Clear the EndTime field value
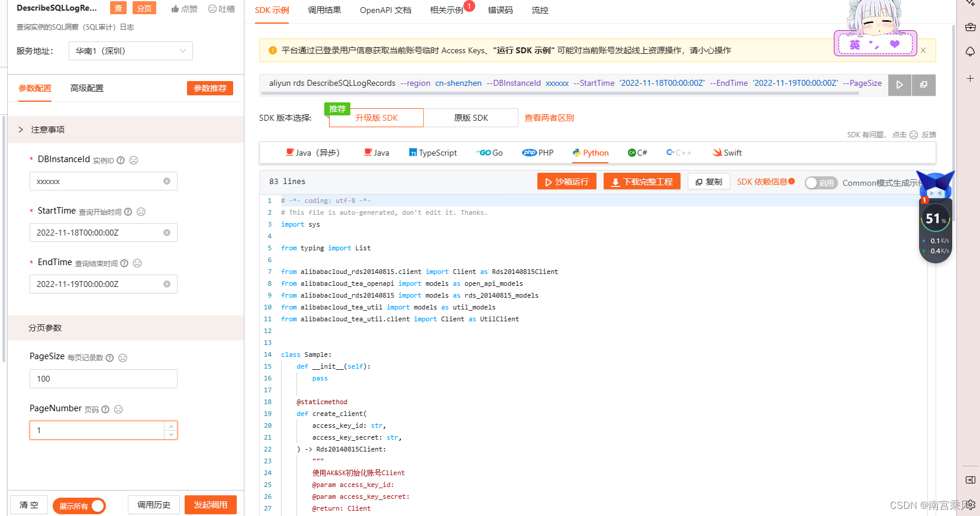Image resolution: width=980 pixels, height=516 pixels. [167, 284]
